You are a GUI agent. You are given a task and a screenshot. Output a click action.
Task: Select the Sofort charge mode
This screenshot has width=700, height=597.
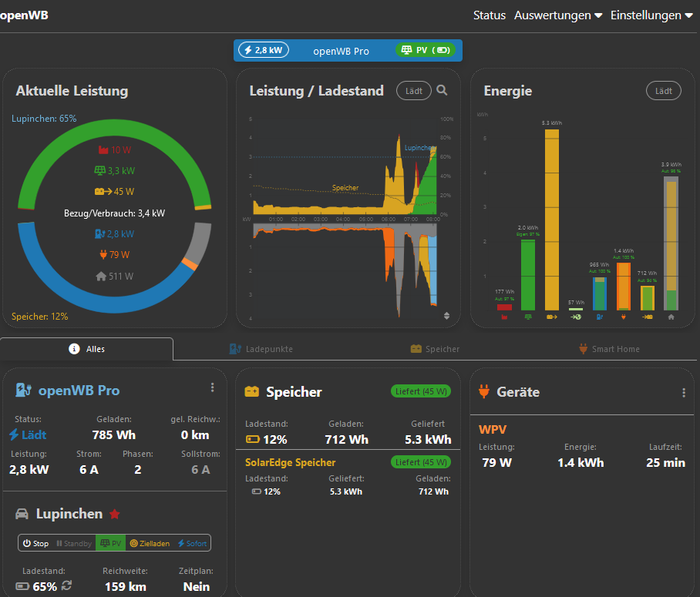pos(192,543)
